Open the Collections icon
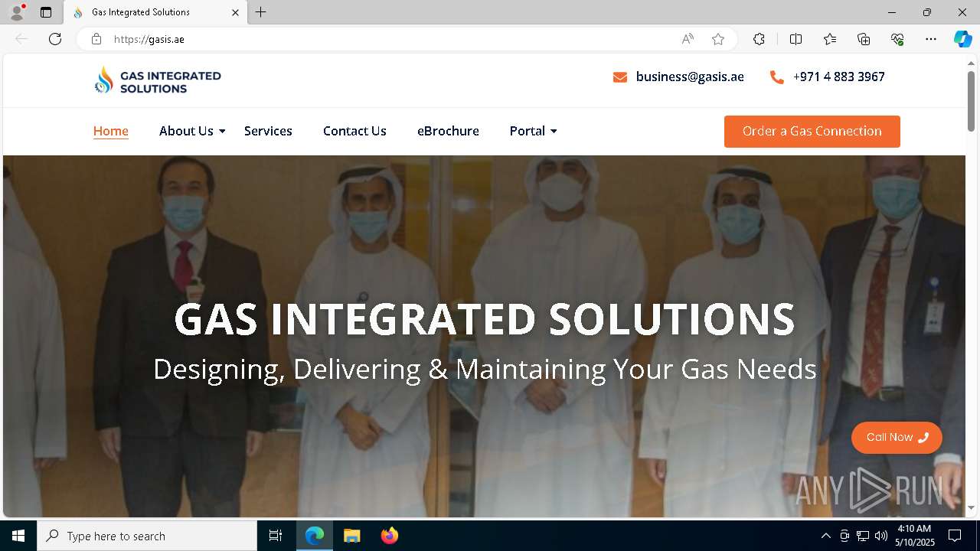Screen dimensions: 980x551 click(864, 39)
